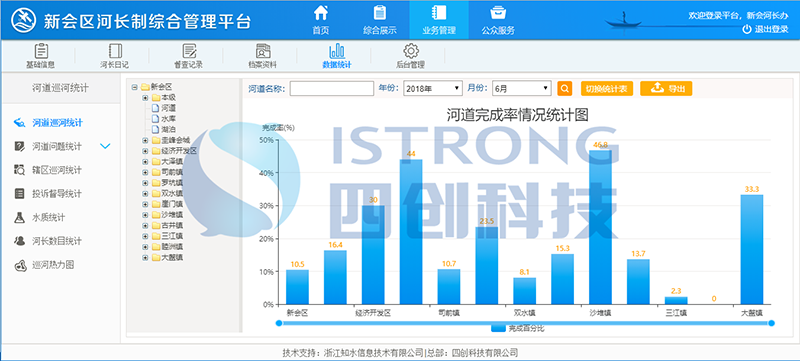Screen dimensions: 800x361
Task: Expand the 圭峰会城 tree node
Action: click(145, 140)
